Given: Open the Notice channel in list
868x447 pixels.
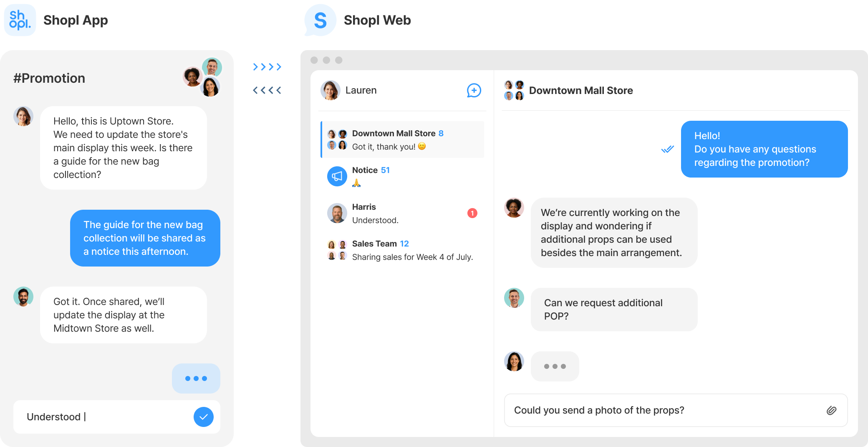Looking at the screenshot, I should (x=402, y=176).
